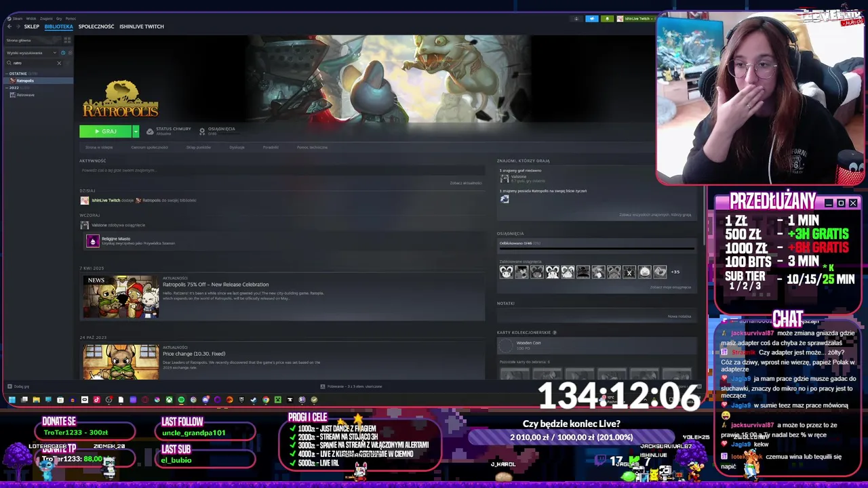The height and width of the screenshot is (488, 868).
Task: Open the Gry menu
Action: (x=59, y=18)
